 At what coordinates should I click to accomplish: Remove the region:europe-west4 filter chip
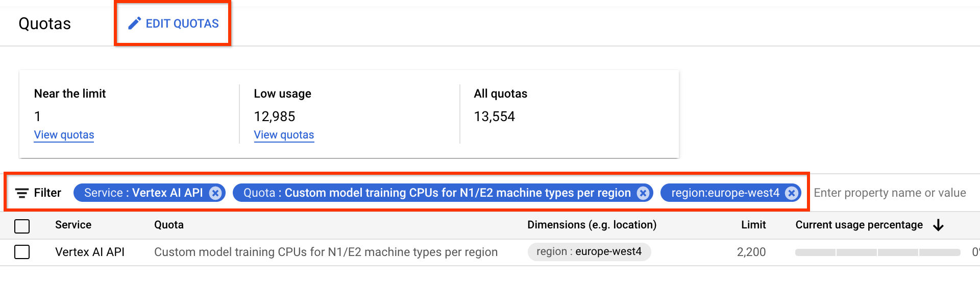[x=792, y=193]
